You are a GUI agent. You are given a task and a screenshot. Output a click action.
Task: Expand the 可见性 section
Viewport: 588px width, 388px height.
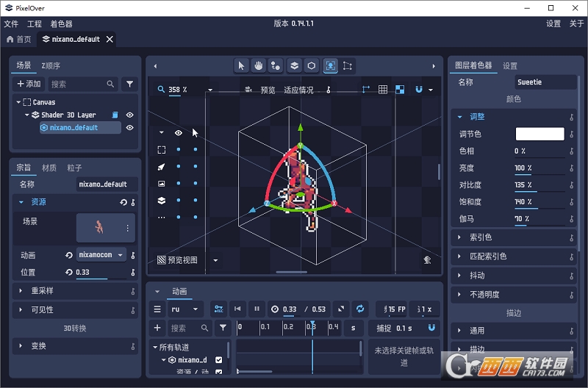point(21,310)
